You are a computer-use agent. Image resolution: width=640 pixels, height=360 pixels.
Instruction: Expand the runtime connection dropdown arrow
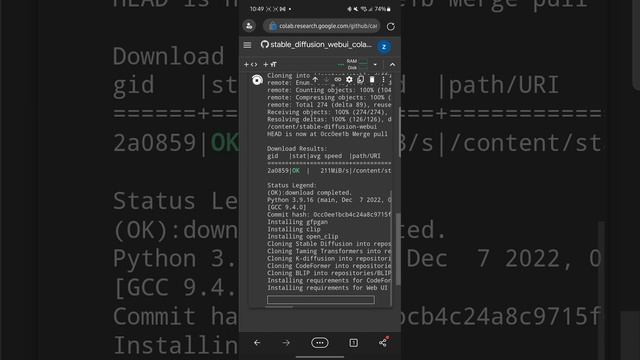[375, 64]
